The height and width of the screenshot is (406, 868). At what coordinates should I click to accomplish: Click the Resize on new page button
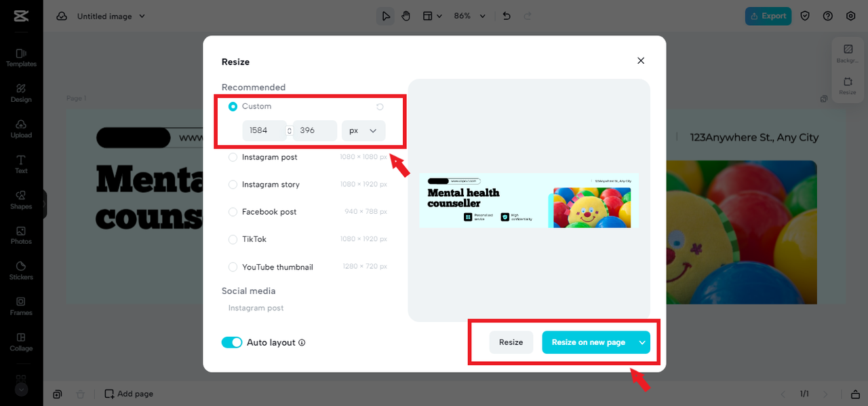(589, 342)
